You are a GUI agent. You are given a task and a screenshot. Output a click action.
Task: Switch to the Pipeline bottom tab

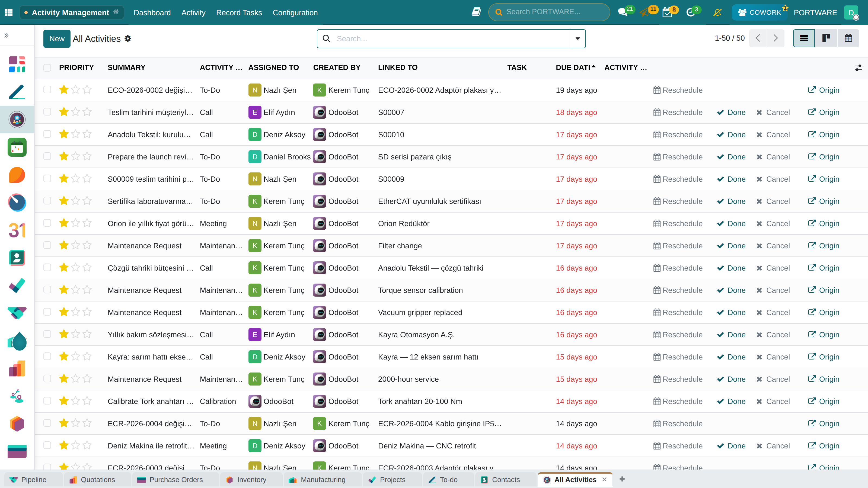point(33,480)
